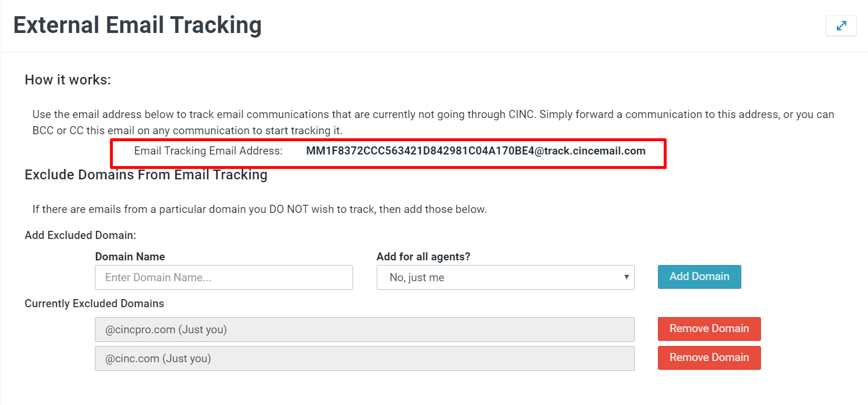The height and width of the screenshot is (405, 868).
Task: Click the 'Add Excluded Domain:' label
Action: click(x=80, y=235)
